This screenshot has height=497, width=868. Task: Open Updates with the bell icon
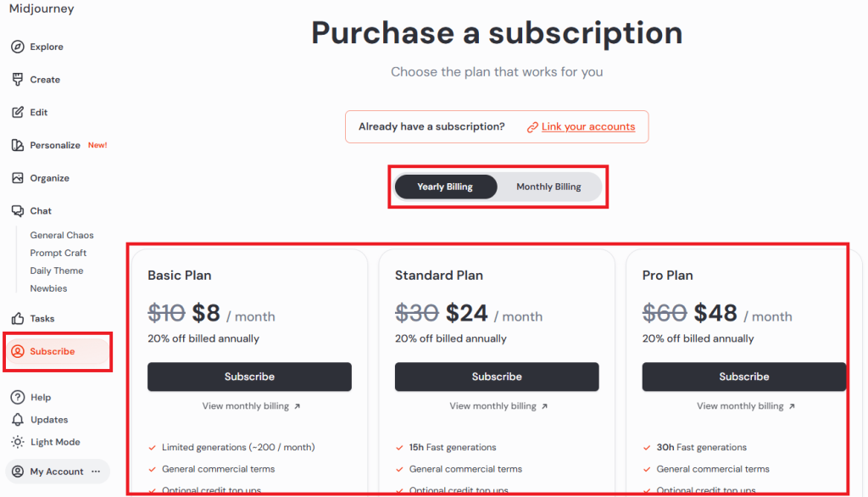pyautogui.click(x=18, y=420)
